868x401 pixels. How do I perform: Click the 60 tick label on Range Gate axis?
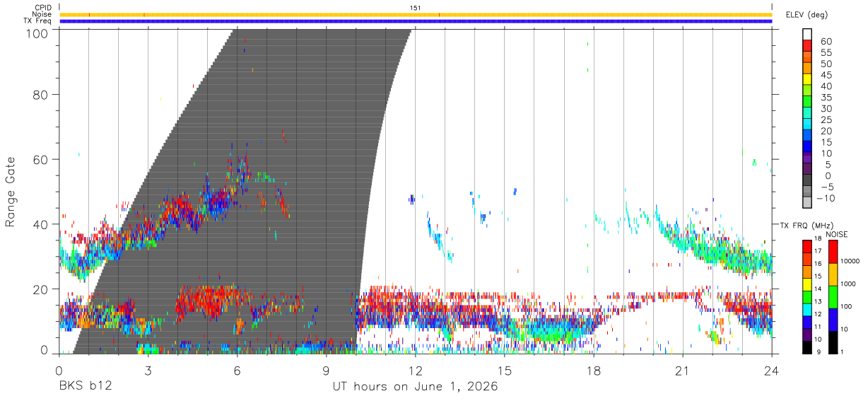40,159
